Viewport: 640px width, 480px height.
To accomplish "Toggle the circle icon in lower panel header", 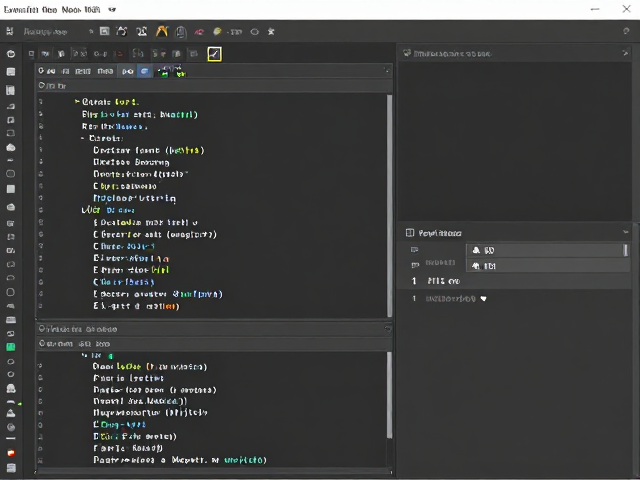I will coord(42,329).
